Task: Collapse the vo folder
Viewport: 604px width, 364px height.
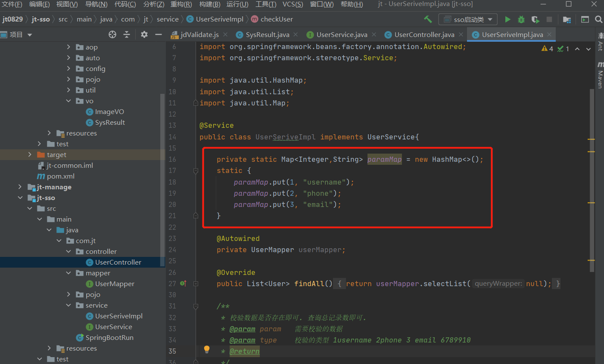Action: tap(68, 101)
